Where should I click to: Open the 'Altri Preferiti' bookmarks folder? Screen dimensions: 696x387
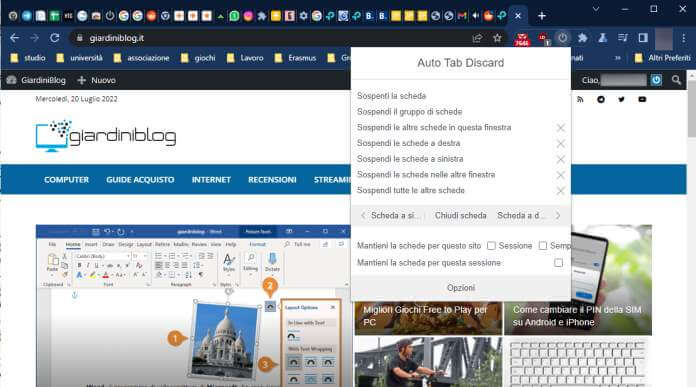coord(663,58)
